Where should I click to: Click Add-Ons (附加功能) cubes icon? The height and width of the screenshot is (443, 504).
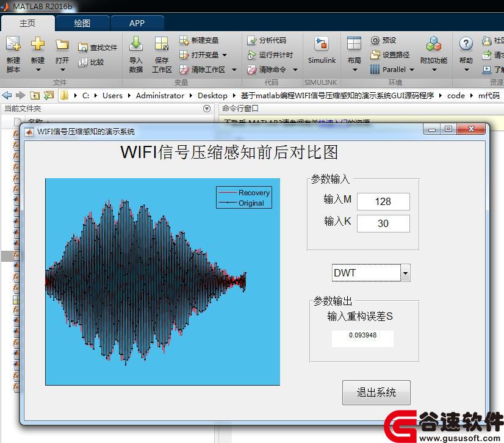[x=434, y=43]
